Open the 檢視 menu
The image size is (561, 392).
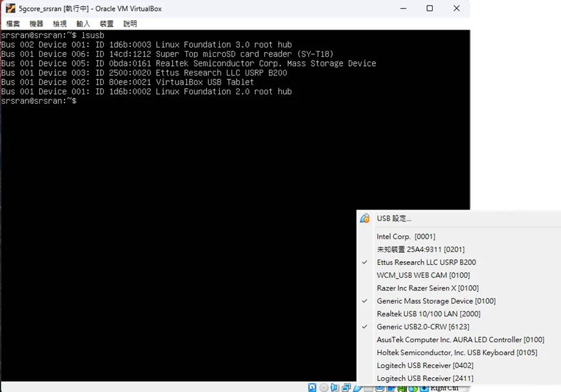(x=60, y=24)
